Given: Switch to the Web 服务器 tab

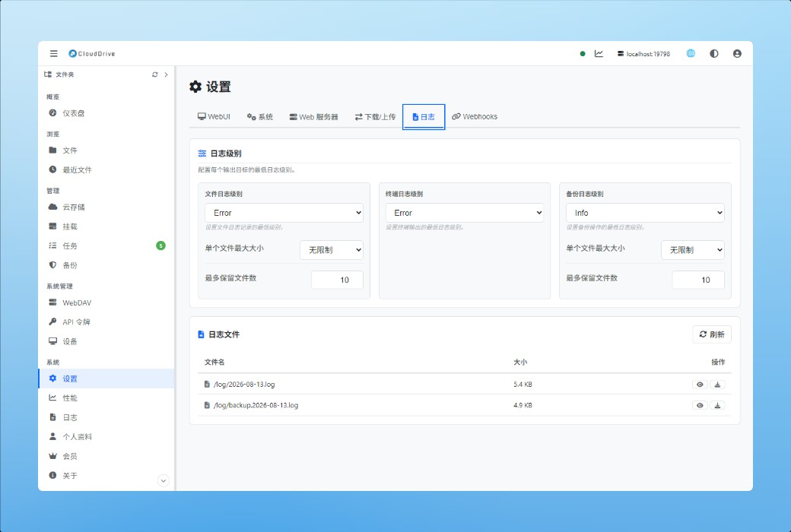Looking at the screenshot, I should [x=314, y=116].
